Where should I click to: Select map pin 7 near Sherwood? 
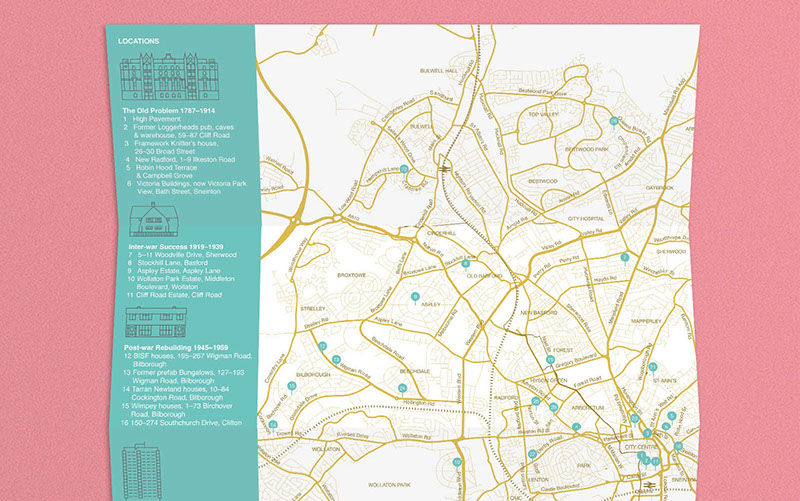[x=625, y=257]
